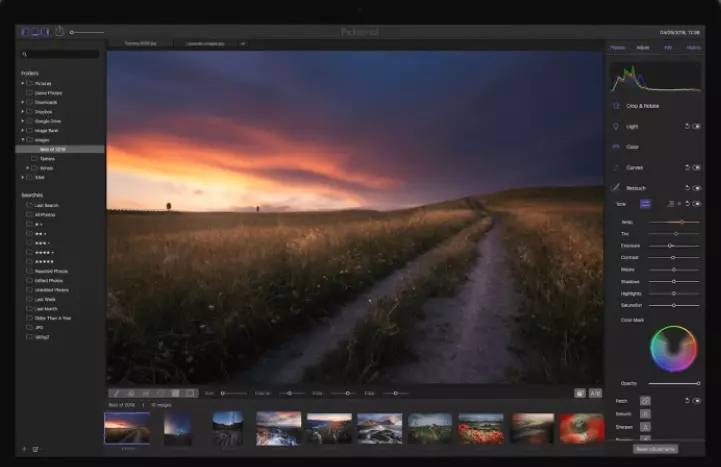Expand the Pictures folder
Viewport: 721px width, 467px height.
pyautogui.click(x=23, y=83)
